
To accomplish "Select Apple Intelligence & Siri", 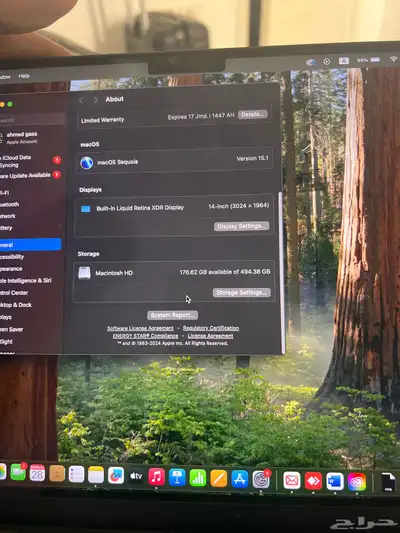I will [25, 280].
